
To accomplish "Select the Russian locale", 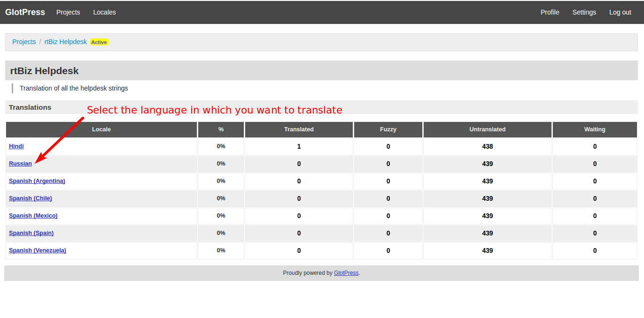I will point(20,164).
